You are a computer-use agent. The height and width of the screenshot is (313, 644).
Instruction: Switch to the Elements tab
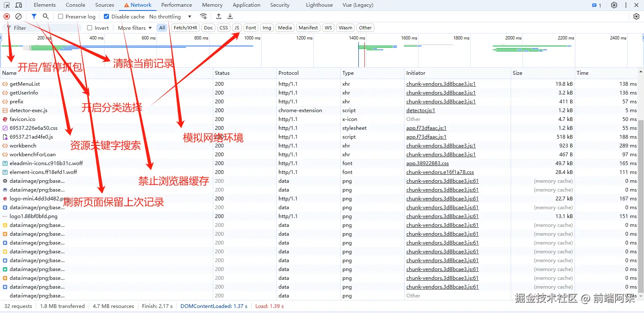coord(45,5)
